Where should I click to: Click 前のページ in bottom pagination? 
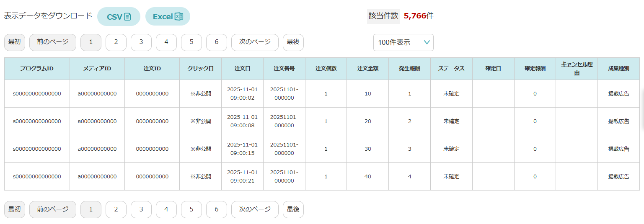coord(53,209)
